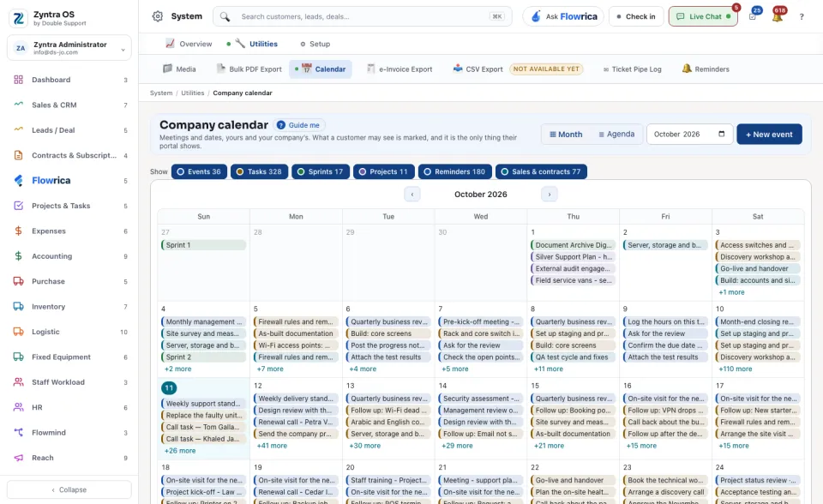Toggle the Events 36 filter
Viewport: 823px width, 504px height.
coord(199,171)
